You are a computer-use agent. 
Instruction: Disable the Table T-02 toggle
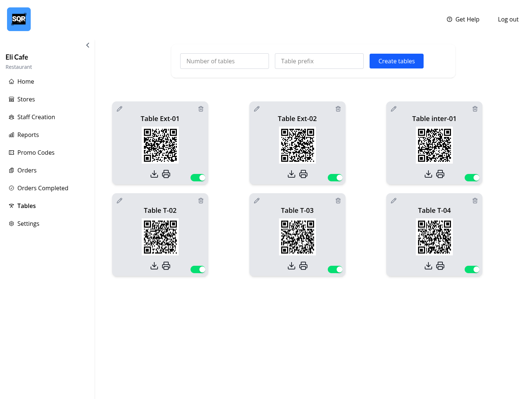tap(198, 269)
